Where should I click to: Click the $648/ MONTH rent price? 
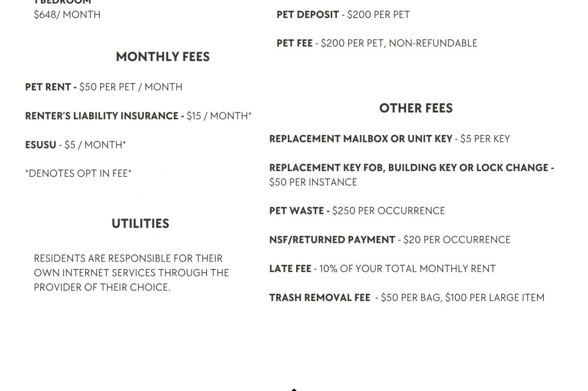[67, 15]
